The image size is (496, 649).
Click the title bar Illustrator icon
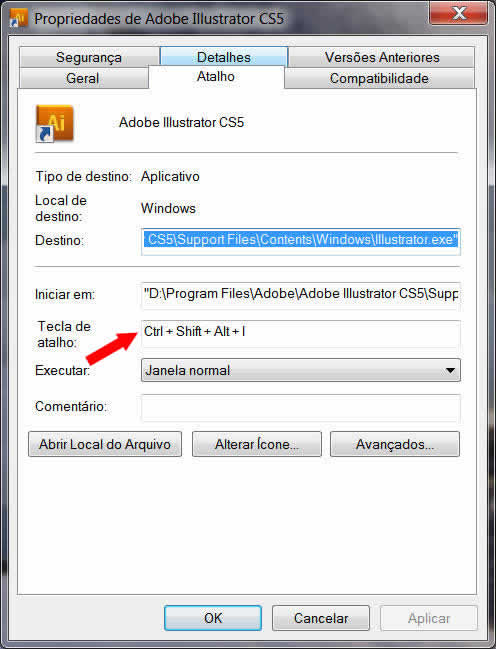click(18, 18)
